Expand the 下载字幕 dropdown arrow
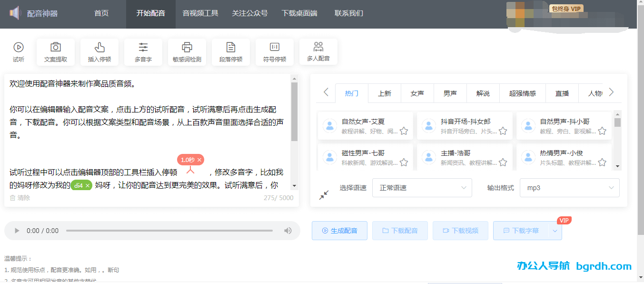The width and height of the screenshot is (644, 284). [555, 231]
